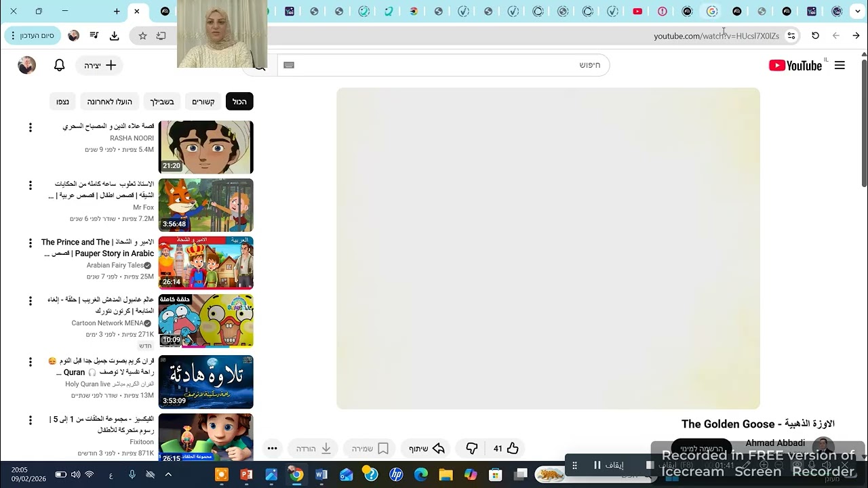Open Microsoft Store from the taskbar
The image size is (868, 488).
tap(496, 474)
